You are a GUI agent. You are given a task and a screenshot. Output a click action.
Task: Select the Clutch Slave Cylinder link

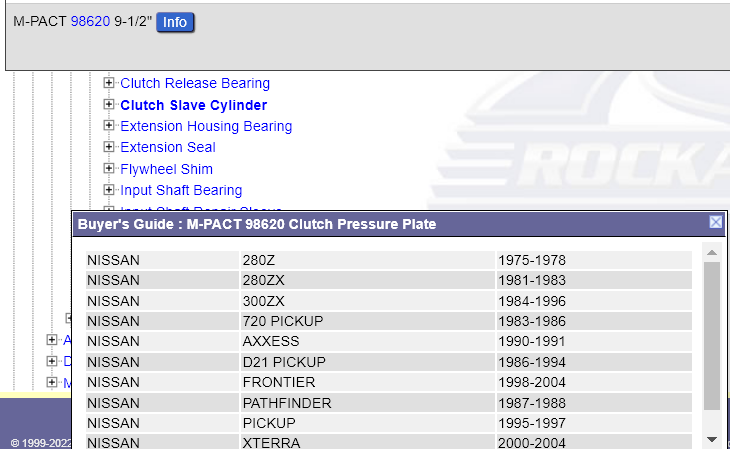(x=193, y=105)
